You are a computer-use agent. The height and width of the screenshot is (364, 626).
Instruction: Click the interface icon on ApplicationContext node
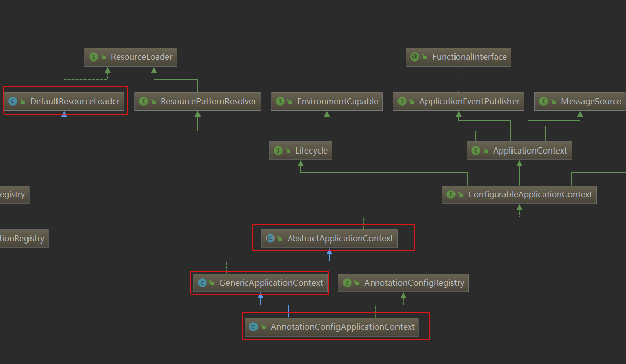476,150
